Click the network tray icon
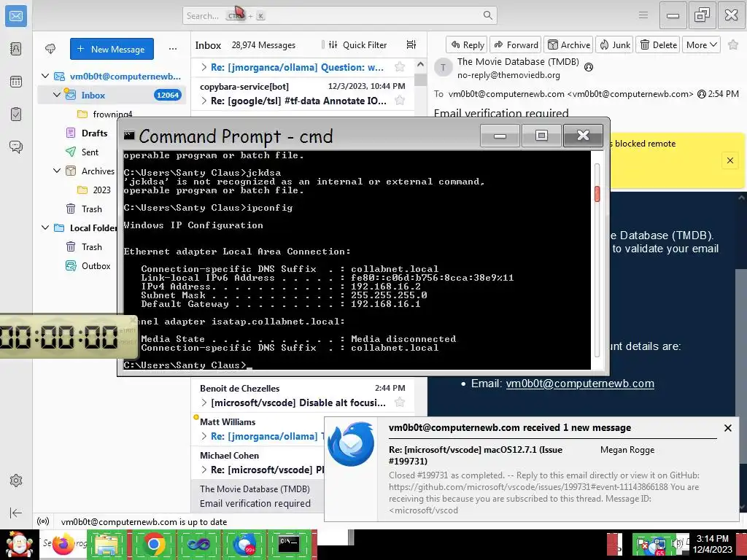Screen dimensions: 747x560 click(x=660, y=545)
